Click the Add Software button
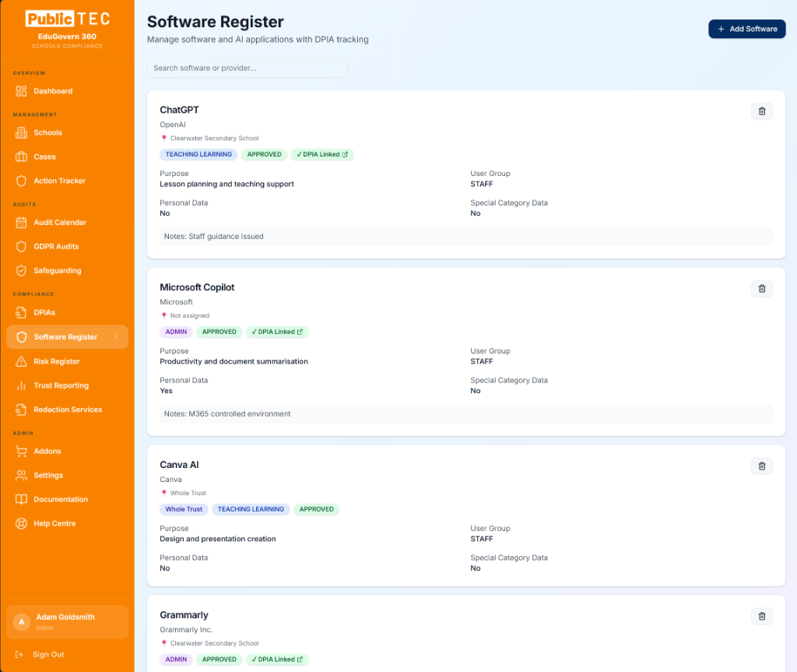The height and width of the screenshot is (672, 797). 746,29
